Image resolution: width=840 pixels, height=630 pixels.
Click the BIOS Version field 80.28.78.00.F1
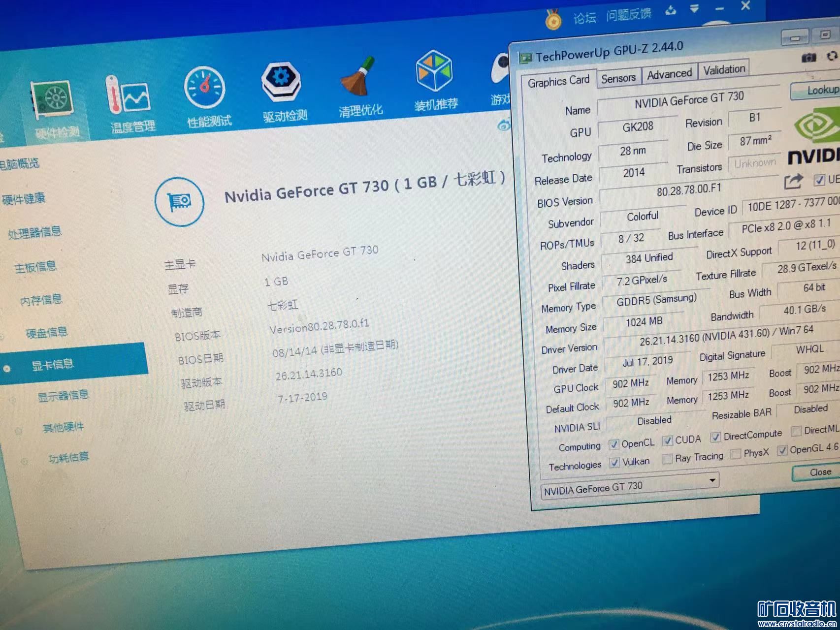(689, 189)
